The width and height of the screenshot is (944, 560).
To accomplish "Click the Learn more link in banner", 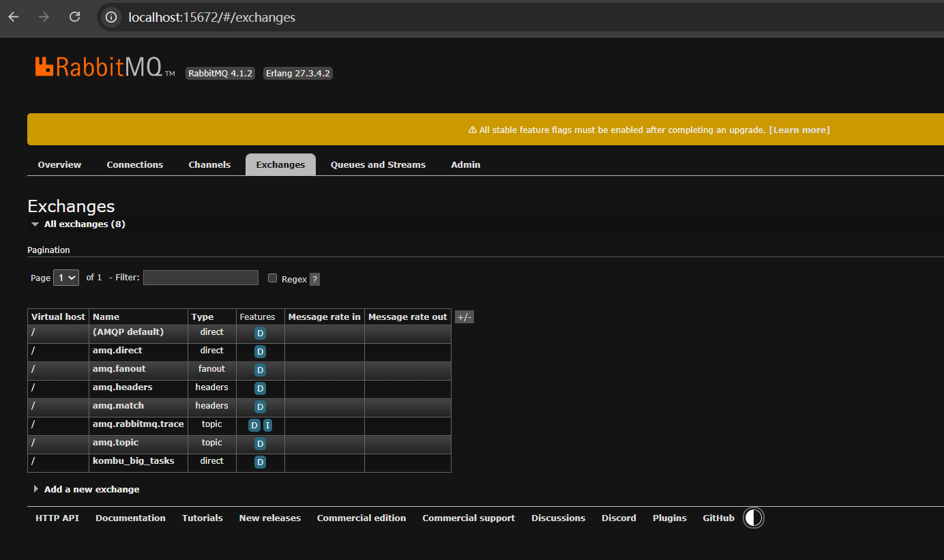I will [799, 130].
